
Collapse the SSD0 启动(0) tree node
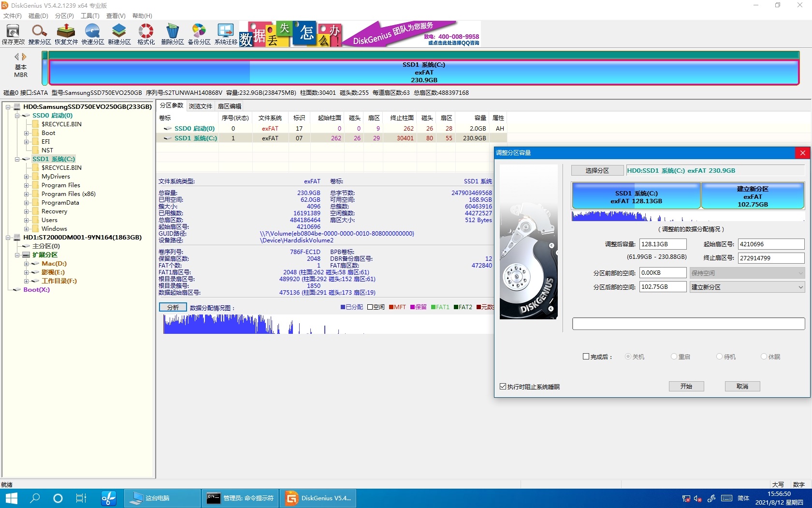coord(17,116)
